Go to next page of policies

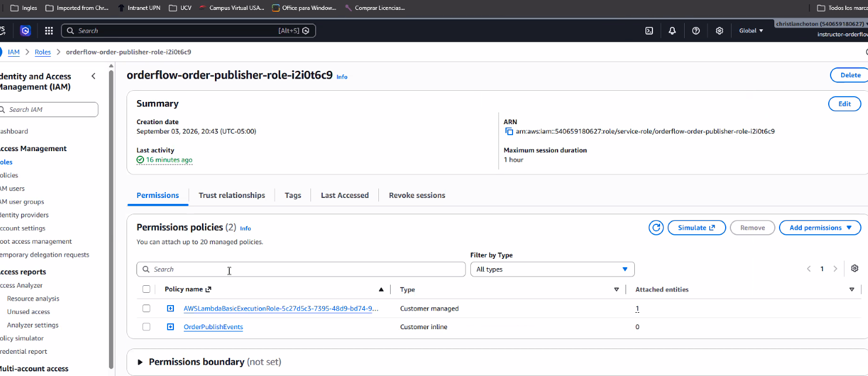point(835,269)
